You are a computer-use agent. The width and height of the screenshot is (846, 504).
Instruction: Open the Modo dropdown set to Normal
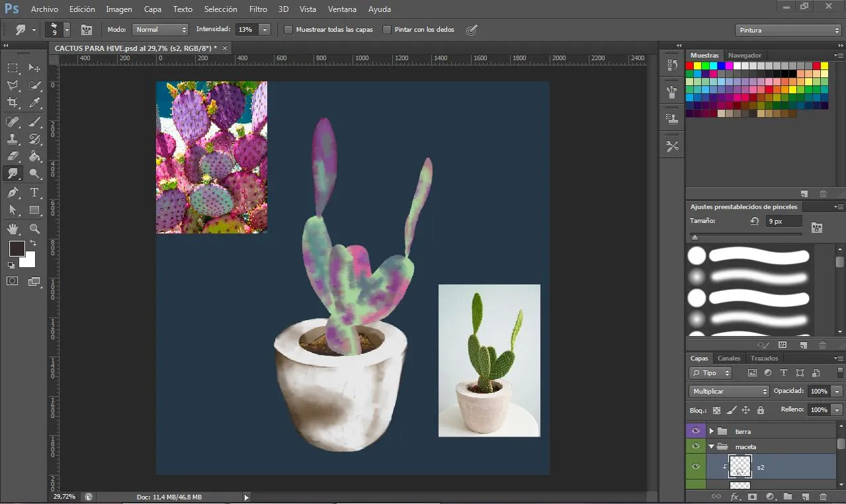[x=161, y=30]
